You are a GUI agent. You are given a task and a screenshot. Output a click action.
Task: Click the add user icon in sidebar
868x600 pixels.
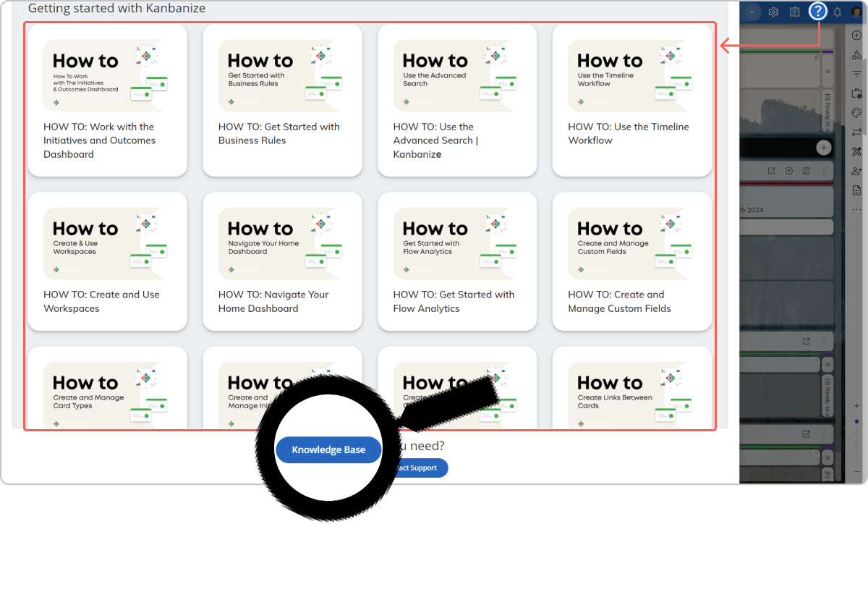pyautogui.click(x=857, y=171)
